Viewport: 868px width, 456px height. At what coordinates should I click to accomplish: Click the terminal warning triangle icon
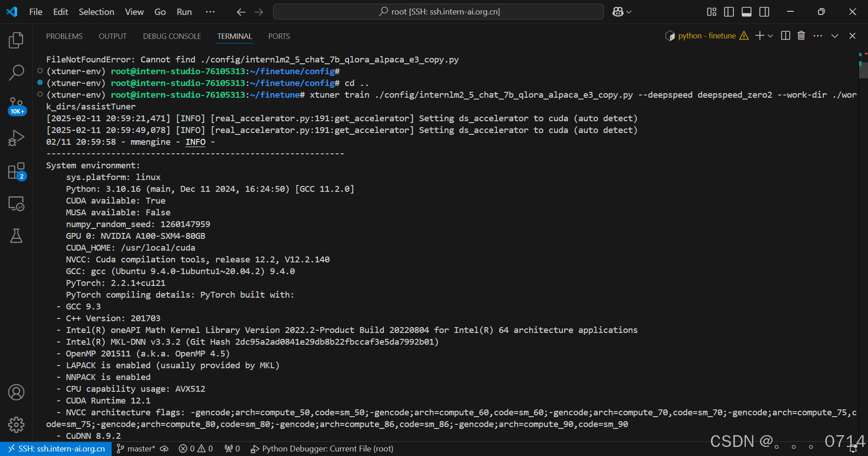(x=744, y=36)
